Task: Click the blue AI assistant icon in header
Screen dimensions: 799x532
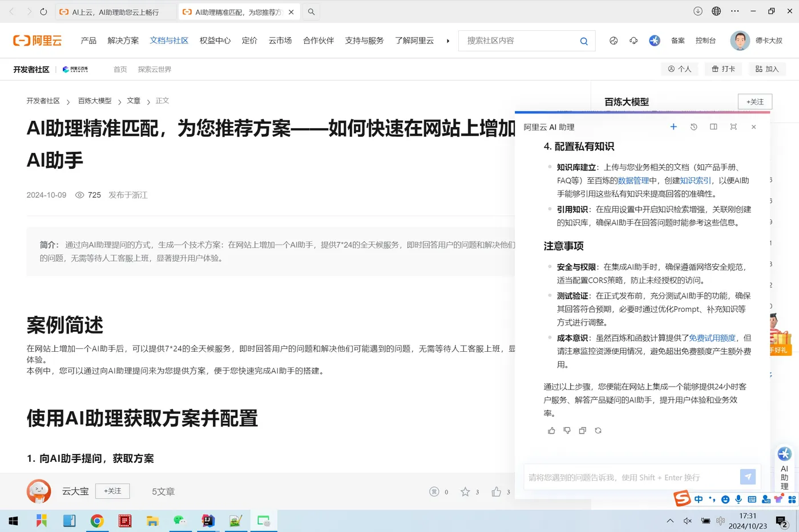Action: 655,40
